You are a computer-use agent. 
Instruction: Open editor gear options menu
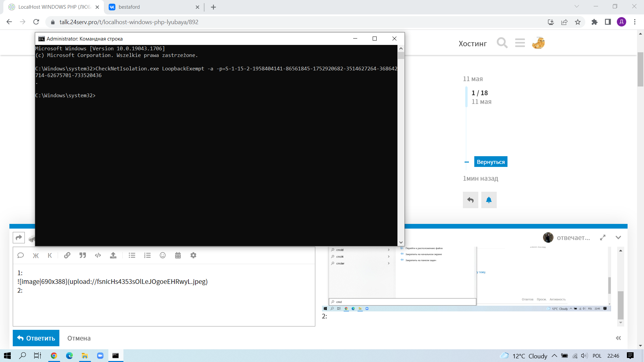tap(193, 255)
